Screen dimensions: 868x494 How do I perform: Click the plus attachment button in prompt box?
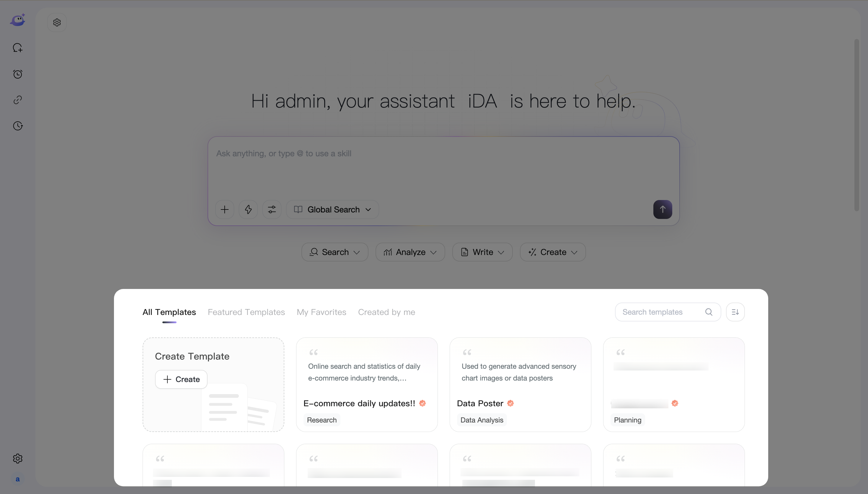(225, 209)
